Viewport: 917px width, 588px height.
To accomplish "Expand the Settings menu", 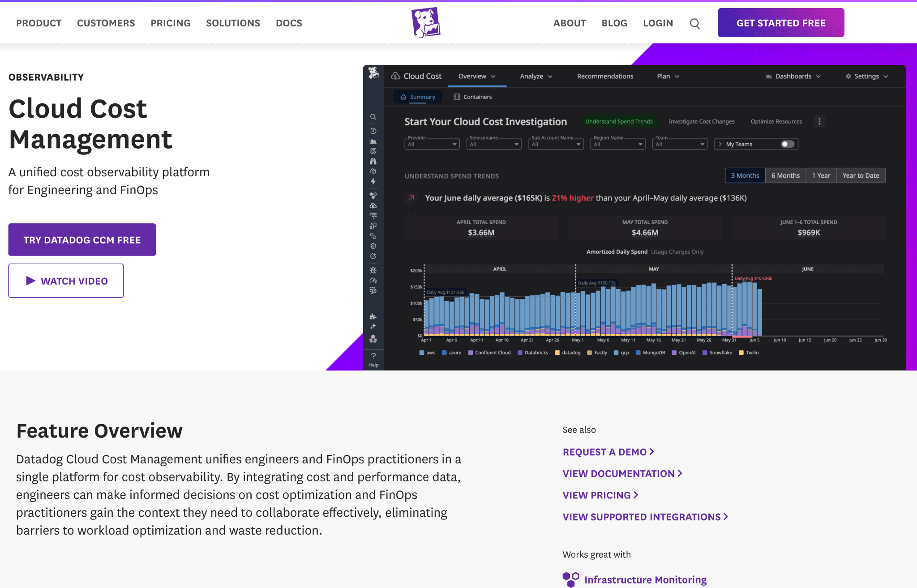I will 867,77.
